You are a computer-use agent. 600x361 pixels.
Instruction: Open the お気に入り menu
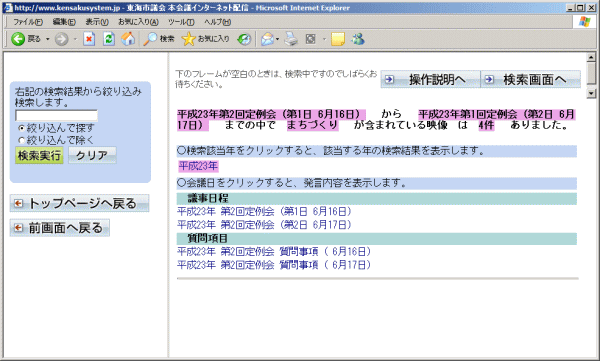(138, 22)
